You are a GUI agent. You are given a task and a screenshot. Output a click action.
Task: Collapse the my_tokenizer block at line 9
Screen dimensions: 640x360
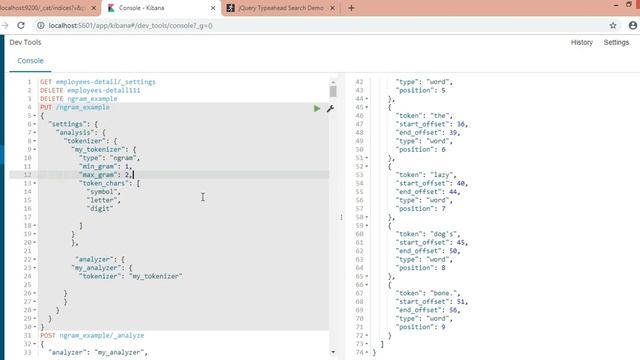[x=35, y=149]
